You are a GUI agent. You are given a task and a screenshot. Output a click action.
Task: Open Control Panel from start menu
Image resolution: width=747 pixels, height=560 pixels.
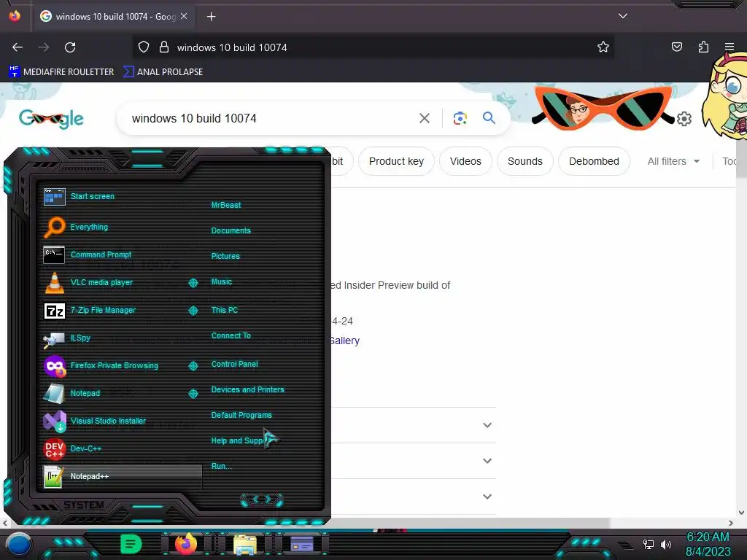tap(234, 365)
